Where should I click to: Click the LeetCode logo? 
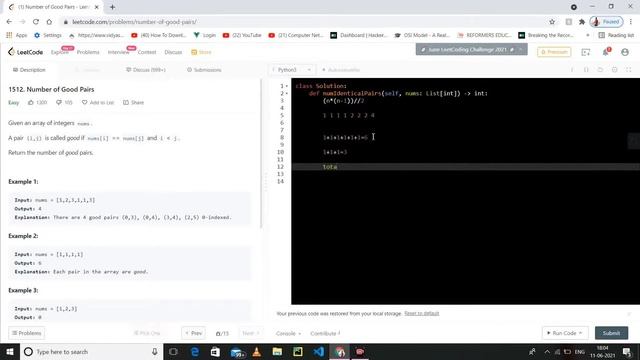25,52
